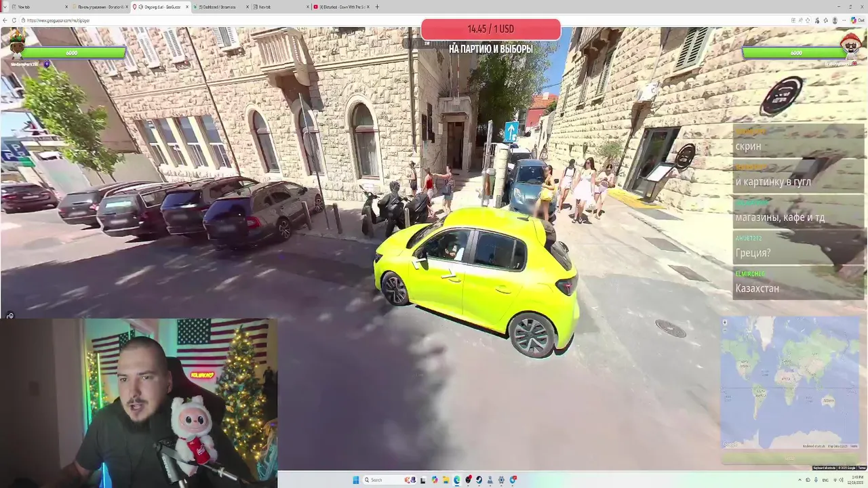Add page to favorites with star icon
Screen dimensions: 868x488
(808, 20)
